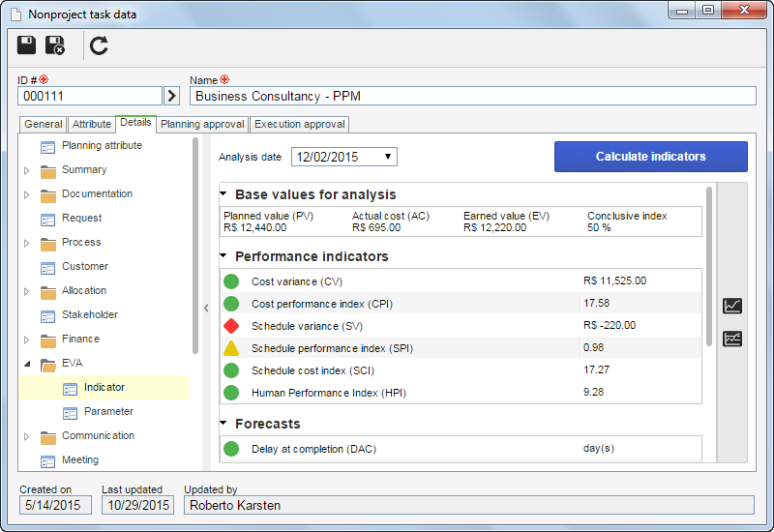Expand the Communication tree node
This screenshot has width=774, height=532.
tap(27, 436)
